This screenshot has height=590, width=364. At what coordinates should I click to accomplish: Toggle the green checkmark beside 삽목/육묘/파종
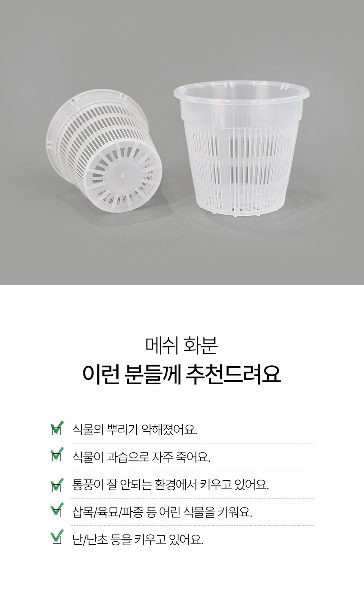56,512
